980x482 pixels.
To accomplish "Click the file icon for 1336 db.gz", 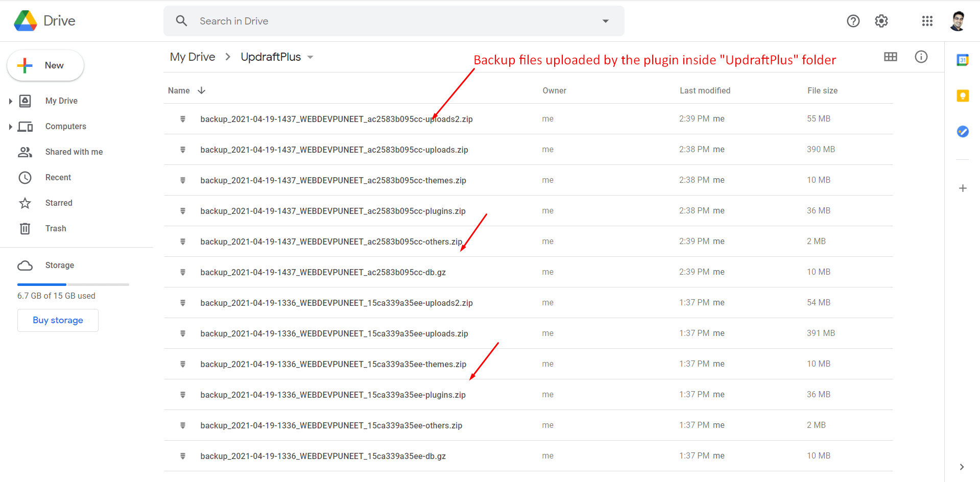I will tap(183, 456).
